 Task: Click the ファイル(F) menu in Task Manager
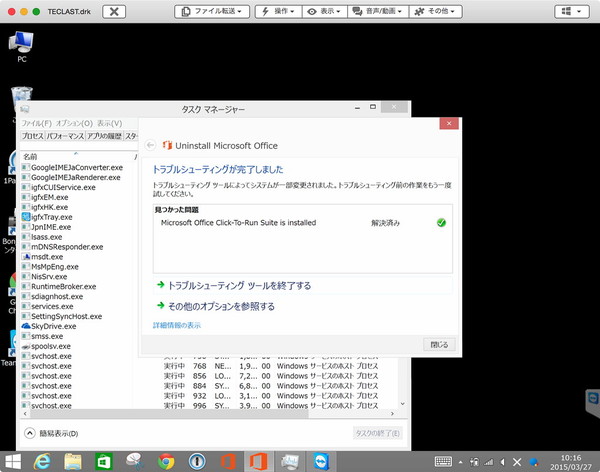pyautogui.click(x=36, y=123)
